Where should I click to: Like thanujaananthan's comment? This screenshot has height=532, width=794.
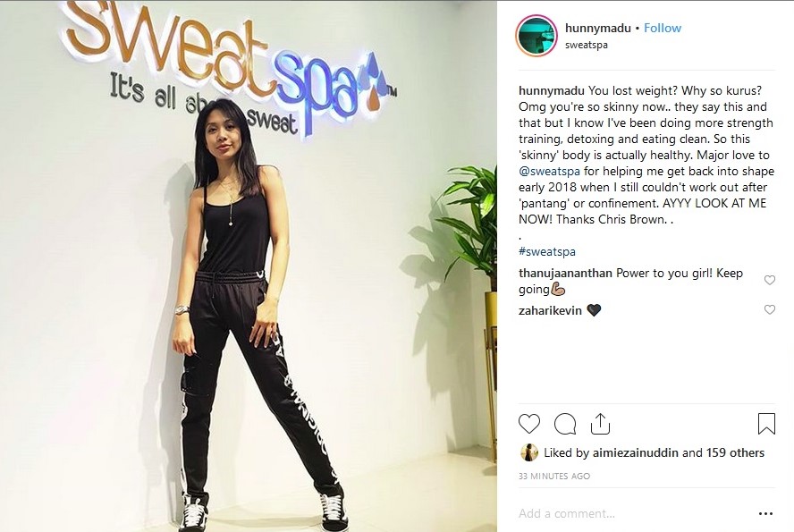[x=769, y=280]
